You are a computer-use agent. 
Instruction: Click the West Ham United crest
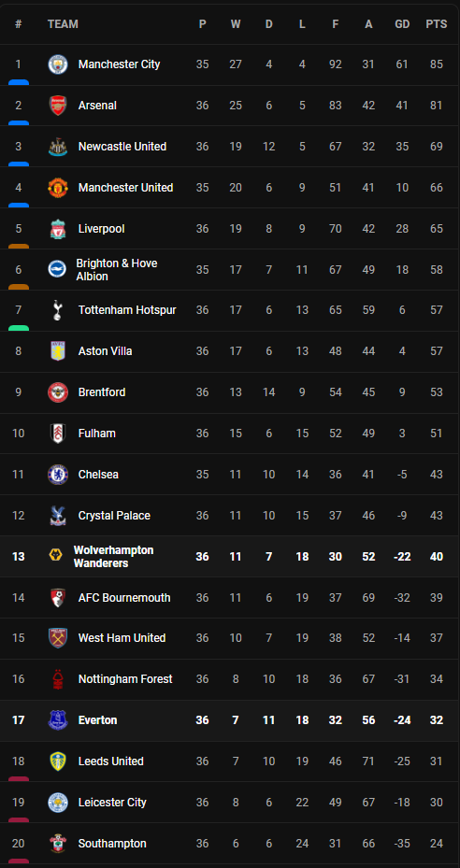[x=58, y=638]
